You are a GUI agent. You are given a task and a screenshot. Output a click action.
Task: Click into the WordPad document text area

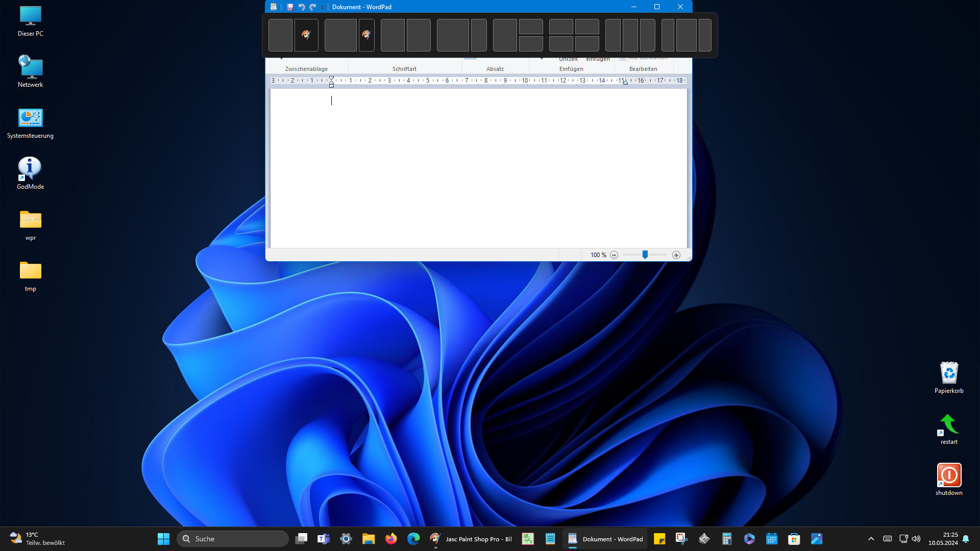click(478, 168)
